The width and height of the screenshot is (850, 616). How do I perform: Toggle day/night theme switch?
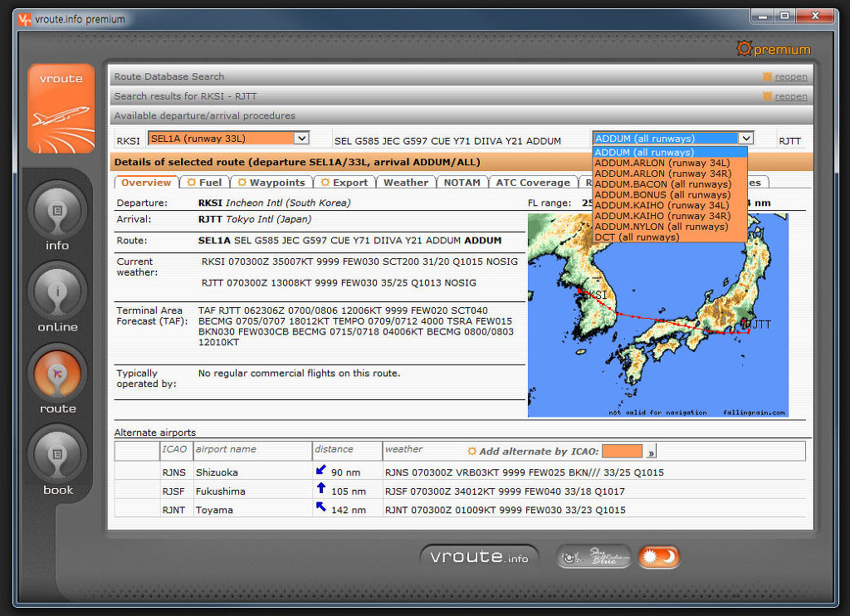(x=658, y=557)
